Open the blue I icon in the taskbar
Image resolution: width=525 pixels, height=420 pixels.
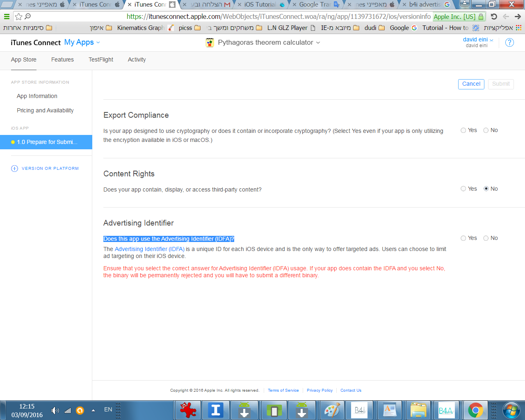coord(216,410)
